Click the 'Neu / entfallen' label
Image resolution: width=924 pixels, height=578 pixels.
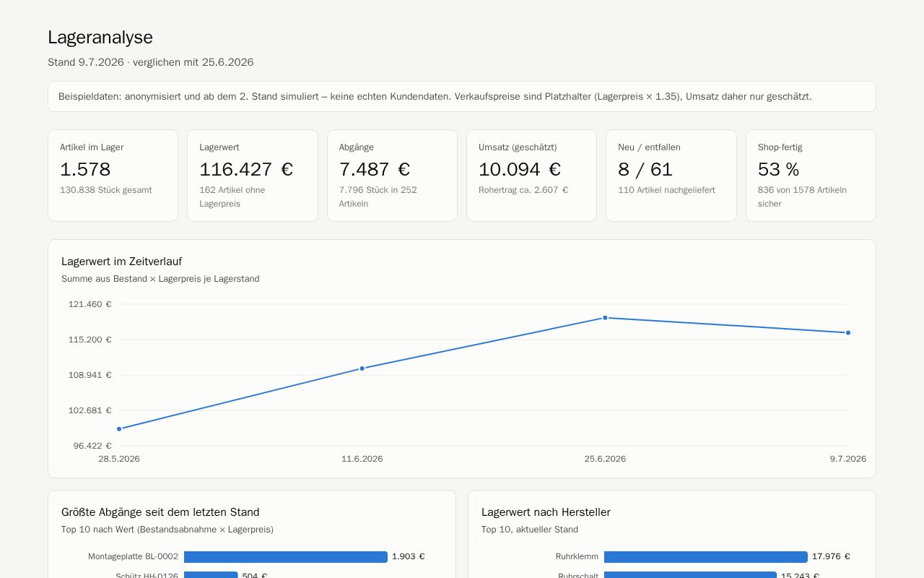[649, 147]
